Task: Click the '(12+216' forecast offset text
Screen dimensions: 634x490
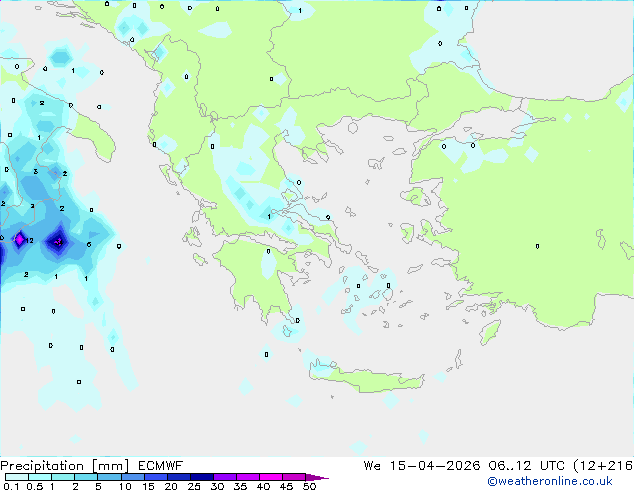Action: pyautogui.click(x=603, y=466)
